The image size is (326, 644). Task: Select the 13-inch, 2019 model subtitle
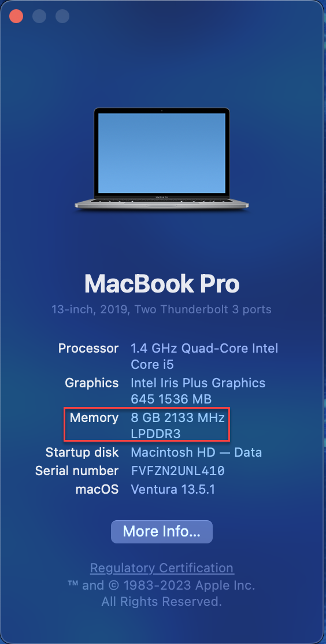click(161, 309)
